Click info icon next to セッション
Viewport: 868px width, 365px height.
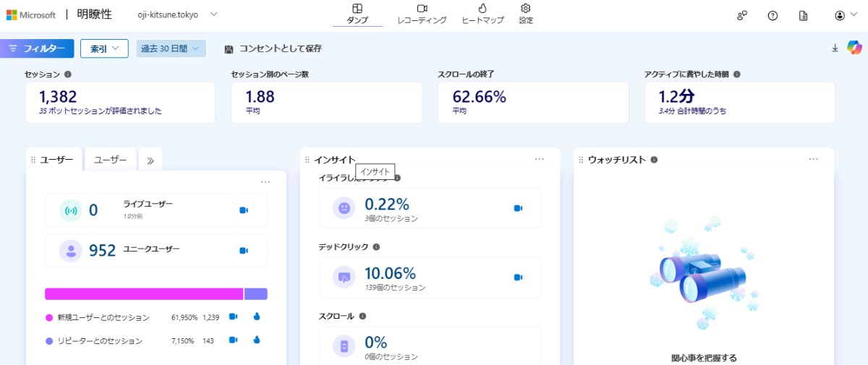(68, 74)
